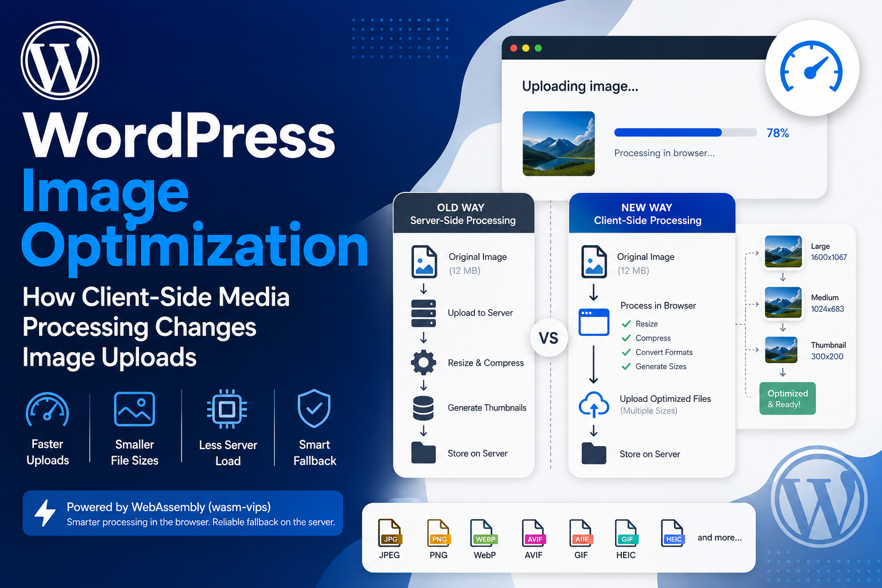Click the VS badge between the two panels
Viewport: 882px width, 588px height.
[548, 338]
